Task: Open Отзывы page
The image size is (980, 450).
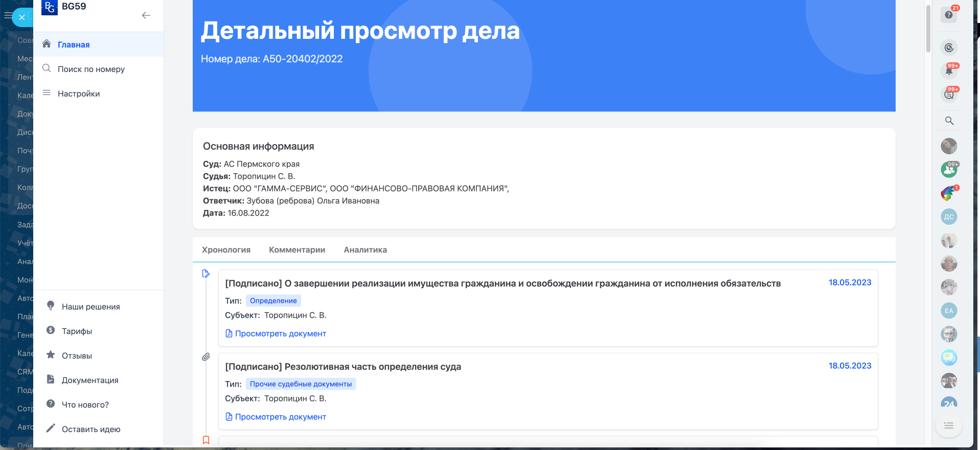Action: point(77,356)
